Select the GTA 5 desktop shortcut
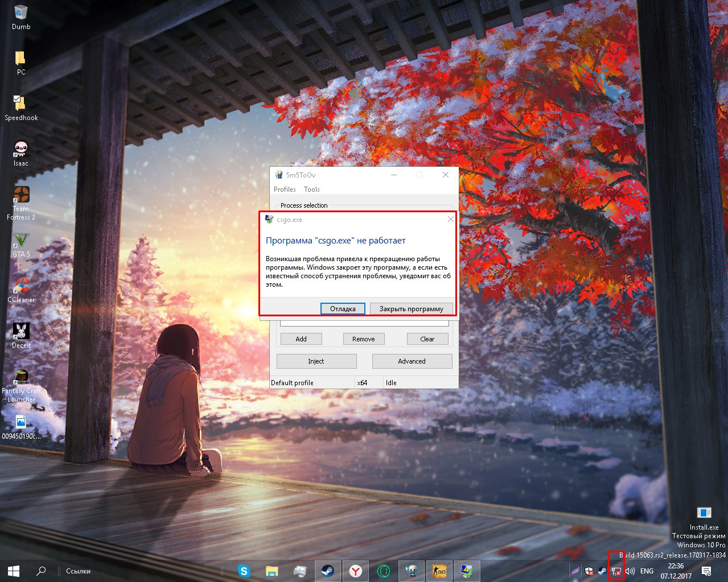Viewport: 728px width, 582px height. [21, 243]
